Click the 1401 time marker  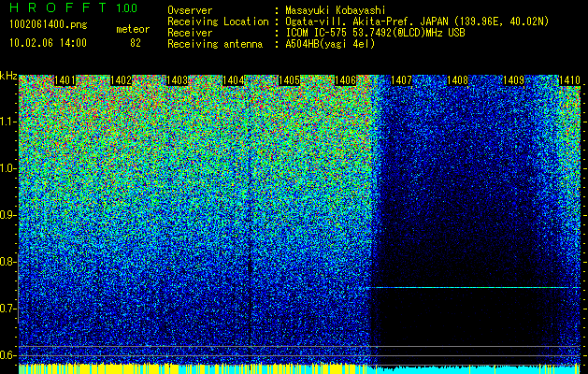point(65,80)
